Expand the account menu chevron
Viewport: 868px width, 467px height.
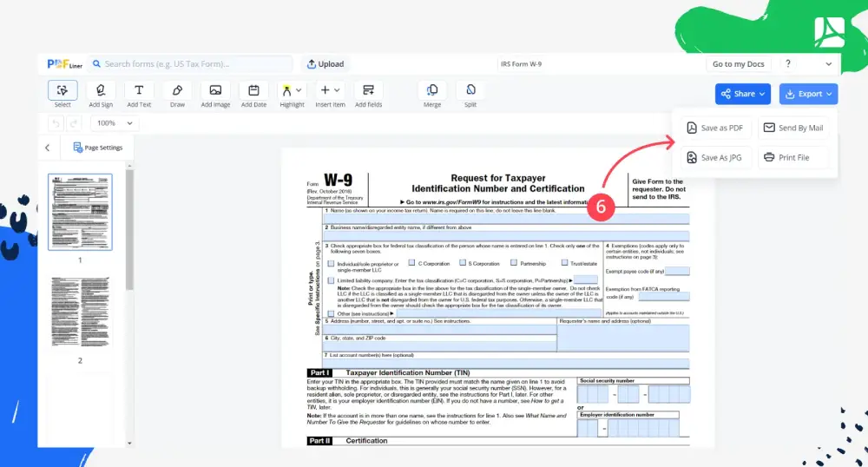point(829,64)
